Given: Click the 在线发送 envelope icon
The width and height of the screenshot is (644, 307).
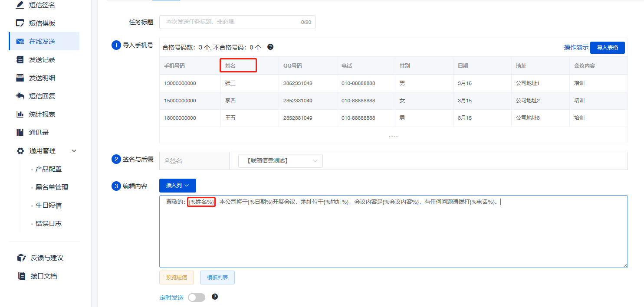Looking at the screenshot, I should (20, 42).
